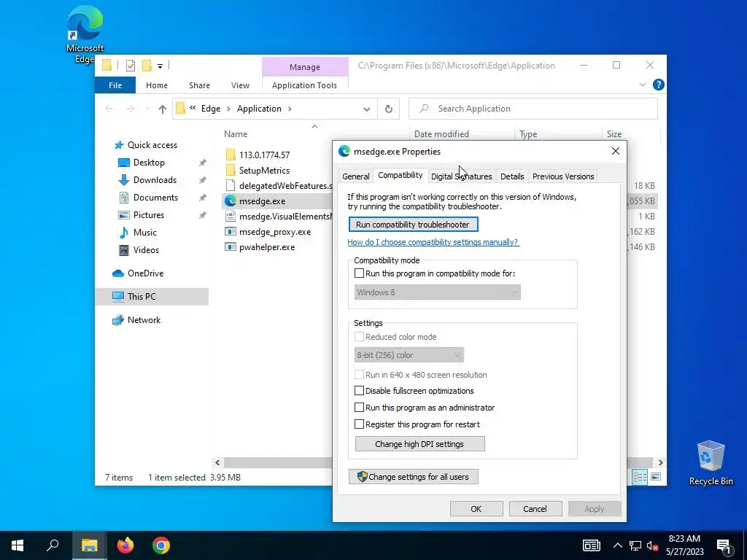Click the Reduced color mode checkbox
747x560 pixels.
[359, 337]
